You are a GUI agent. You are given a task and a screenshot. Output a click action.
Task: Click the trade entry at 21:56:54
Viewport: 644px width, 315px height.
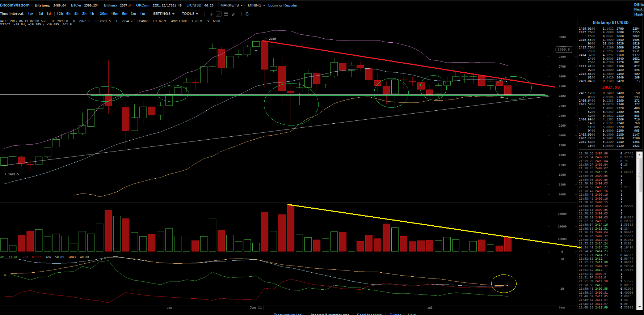pyautogui.click(x=607, y=225)
